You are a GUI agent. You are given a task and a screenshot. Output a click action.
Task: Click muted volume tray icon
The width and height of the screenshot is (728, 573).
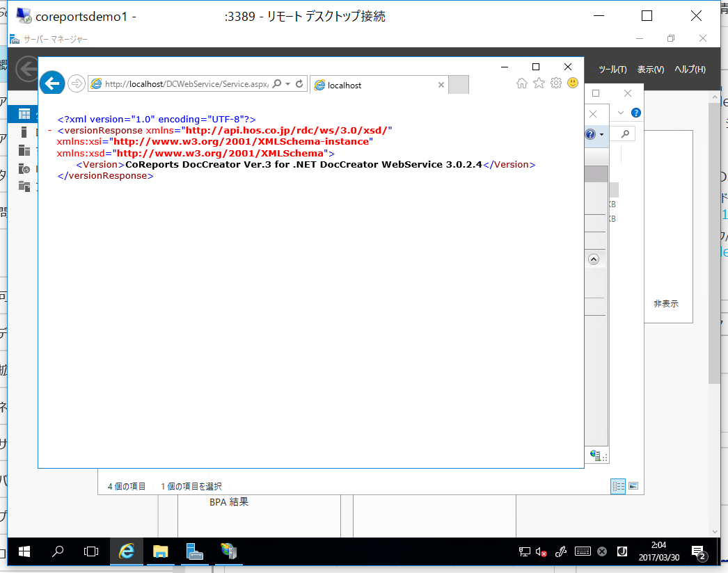[541, 551]
